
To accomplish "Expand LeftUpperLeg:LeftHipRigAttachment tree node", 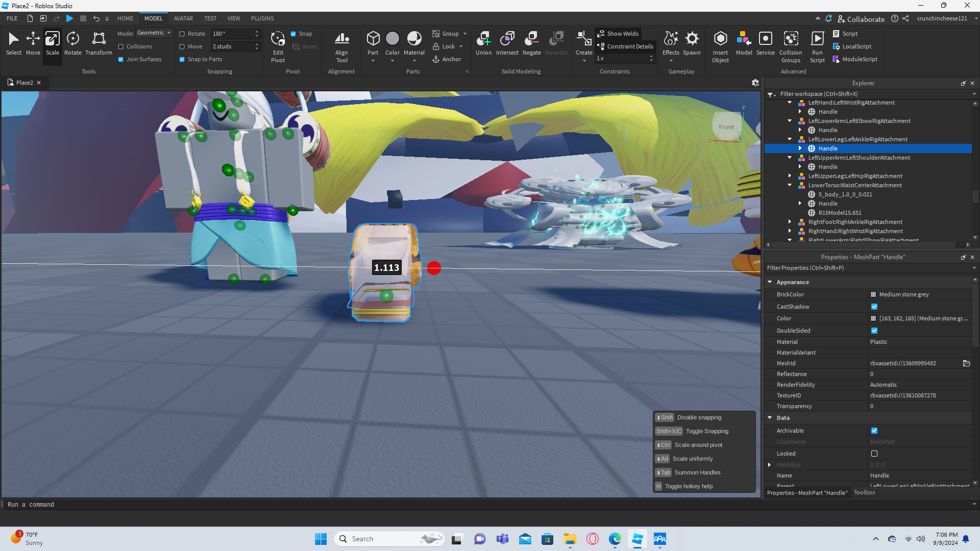I will 790,176.
